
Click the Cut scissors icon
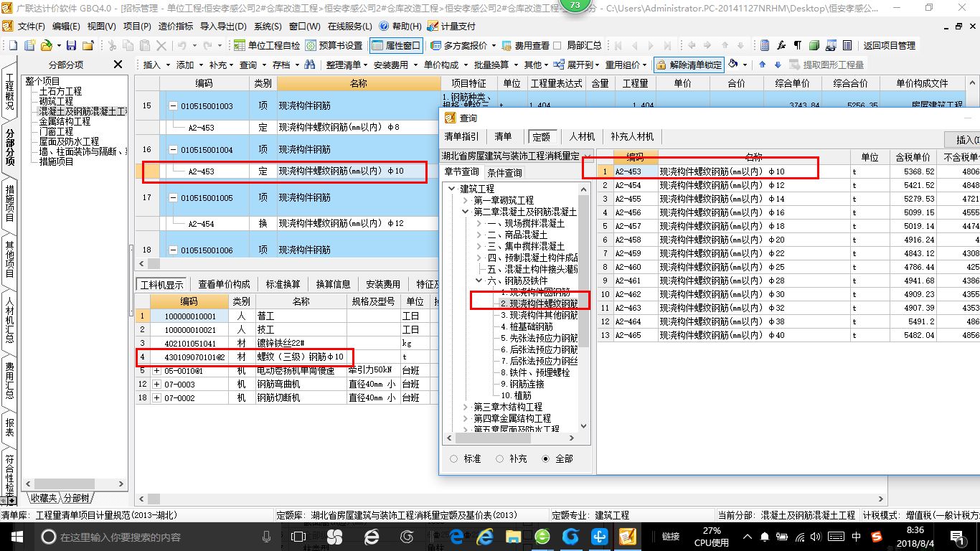(112, 45)
